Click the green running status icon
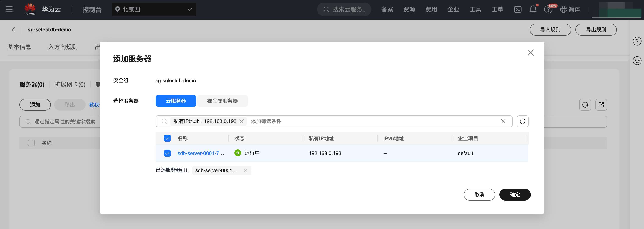The width and height of the screenshot is (644, 229). (238, 153)
